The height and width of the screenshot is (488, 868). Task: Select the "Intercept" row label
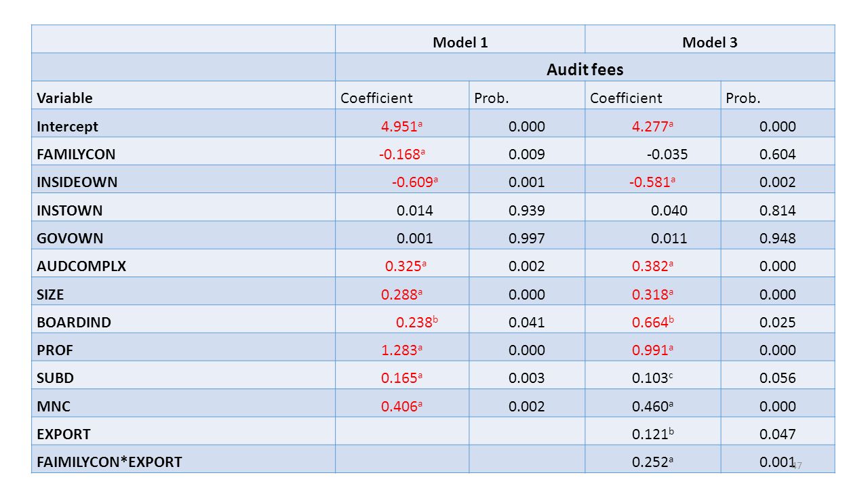point(68,127)
